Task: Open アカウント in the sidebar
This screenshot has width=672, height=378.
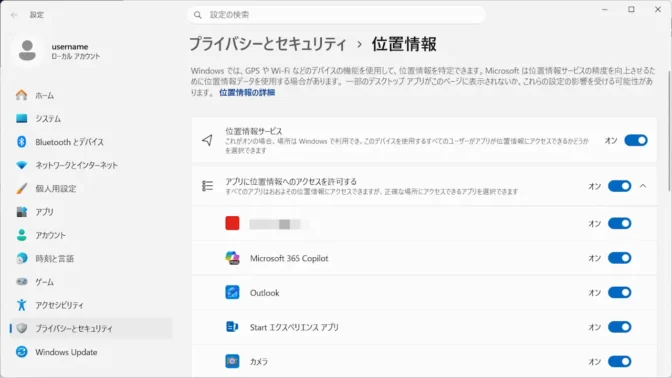Action: (x=90, y=235)
